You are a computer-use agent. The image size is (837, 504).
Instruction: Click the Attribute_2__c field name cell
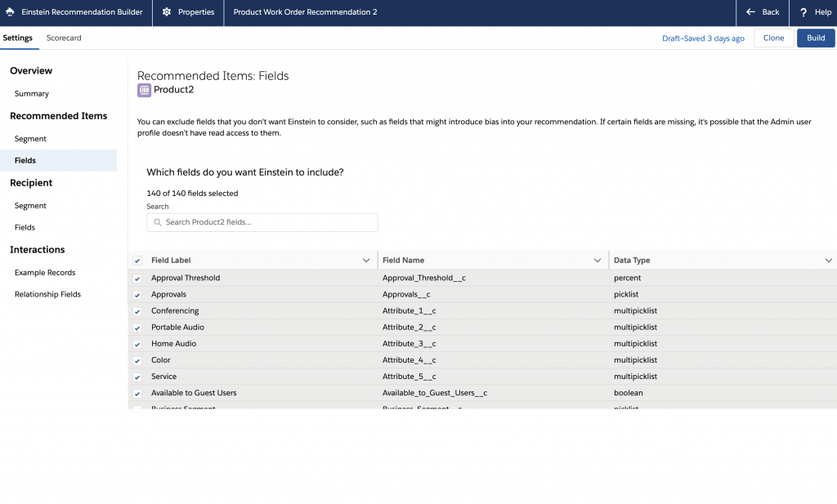click(x=409, y=328)
